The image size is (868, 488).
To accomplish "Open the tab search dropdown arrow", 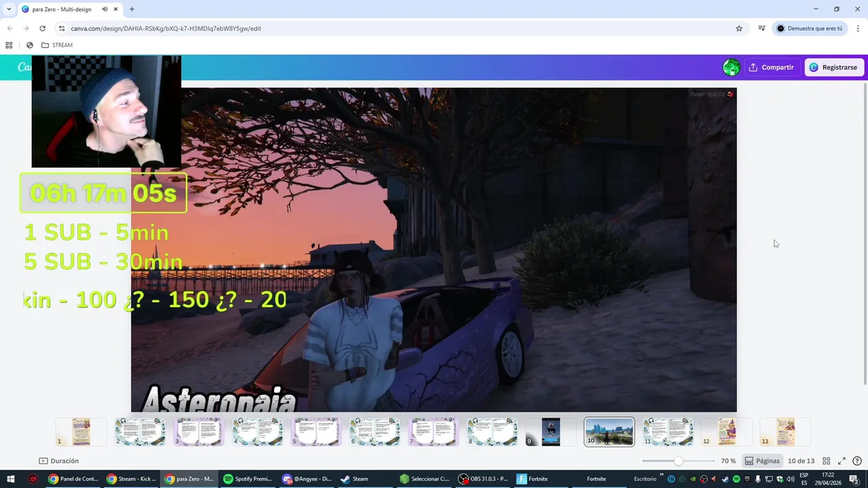I will (8, 9).
